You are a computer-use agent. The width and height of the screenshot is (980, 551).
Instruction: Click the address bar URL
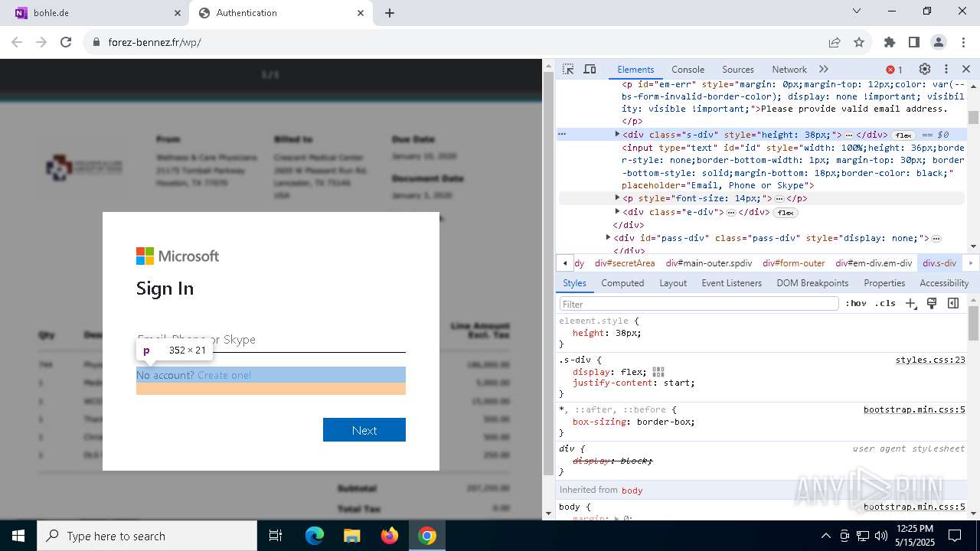[x=155, y=42]
